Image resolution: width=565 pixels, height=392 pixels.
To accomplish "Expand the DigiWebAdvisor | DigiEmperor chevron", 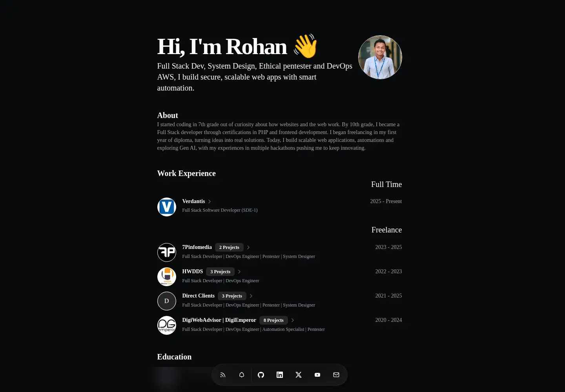I will (293, 320).
